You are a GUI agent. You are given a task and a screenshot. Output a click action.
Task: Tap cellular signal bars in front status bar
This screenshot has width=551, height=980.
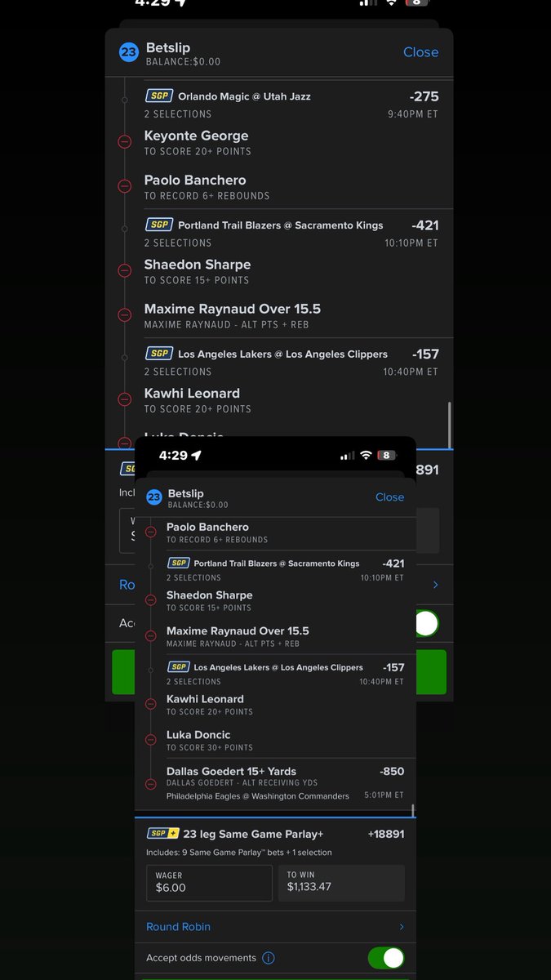tap(347, 456)
